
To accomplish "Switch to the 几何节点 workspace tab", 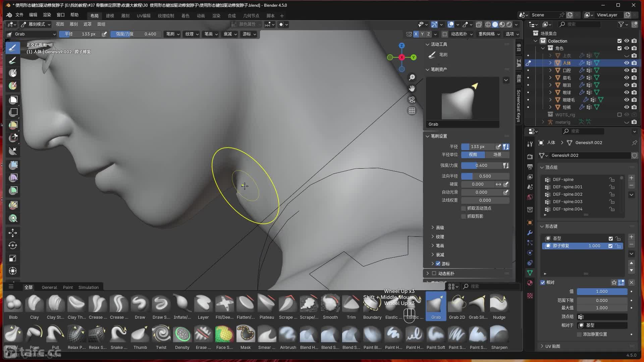I will pos(251,16).
